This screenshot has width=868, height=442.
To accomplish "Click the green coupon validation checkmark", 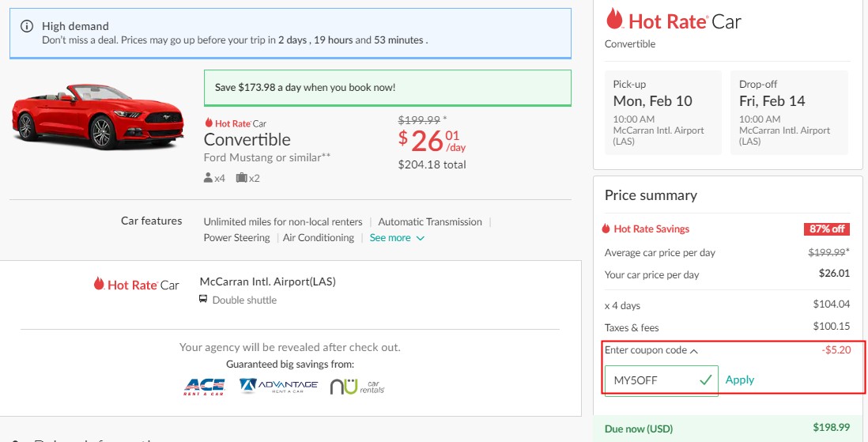I will pyautogui.click(x=705, y=380).
